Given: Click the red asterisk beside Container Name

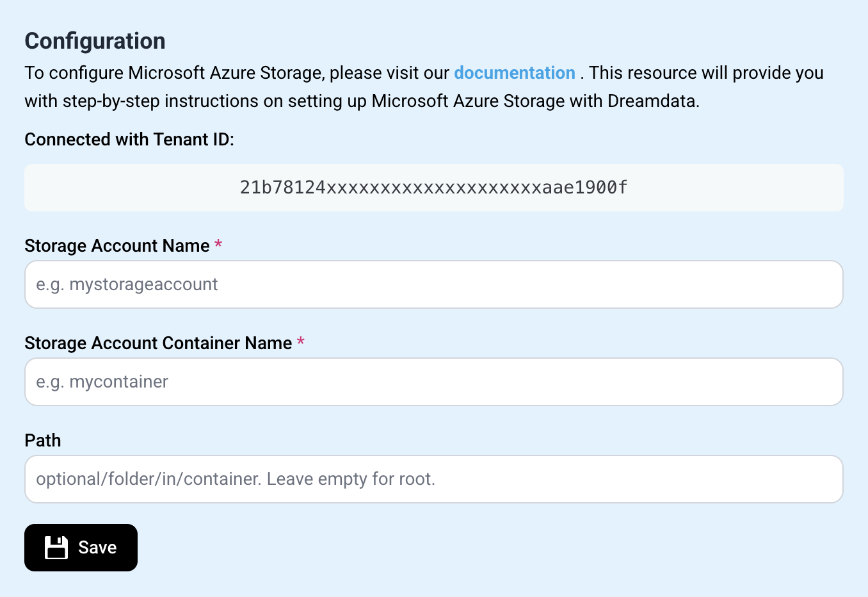Looking at the screenshot, I should tap(301, 342).
